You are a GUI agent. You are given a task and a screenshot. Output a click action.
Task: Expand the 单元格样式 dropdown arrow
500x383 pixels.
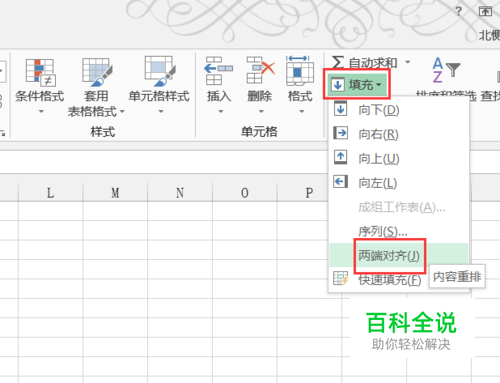(161, 111)
